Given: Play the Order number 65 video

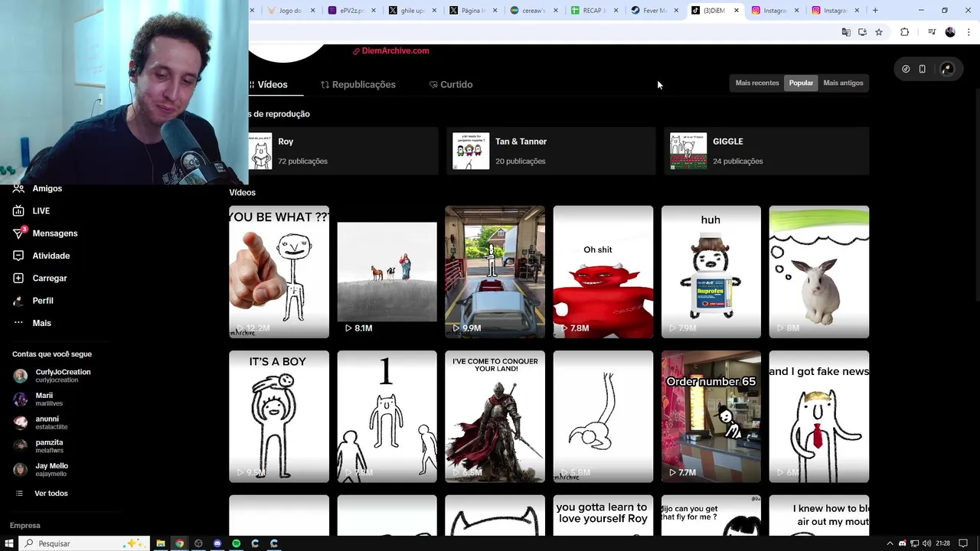Looking at the screenshot, I should click(x=710, y=416).
